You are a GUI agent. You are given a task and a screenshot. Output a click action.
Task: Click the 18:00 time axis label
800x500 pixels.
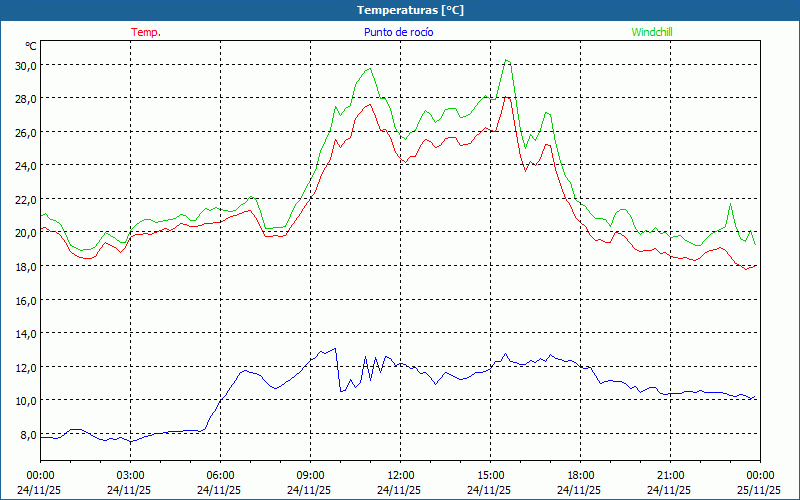[x=580, y=475]
